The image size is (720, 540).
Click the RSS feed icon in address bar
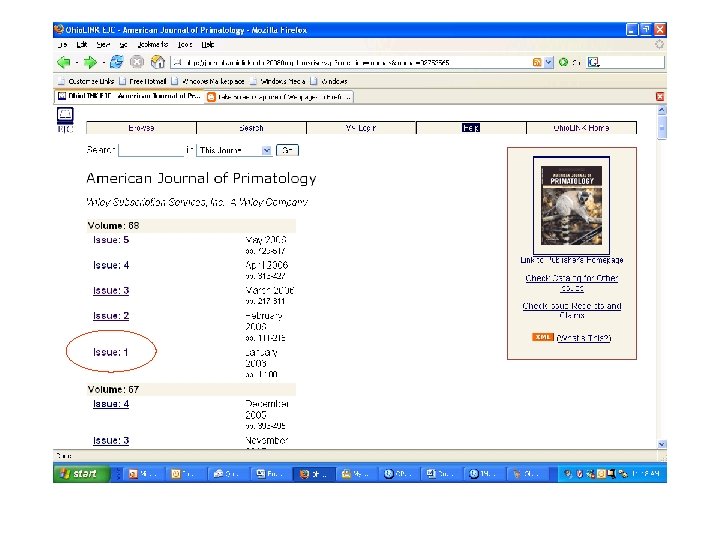coord(536,62)
